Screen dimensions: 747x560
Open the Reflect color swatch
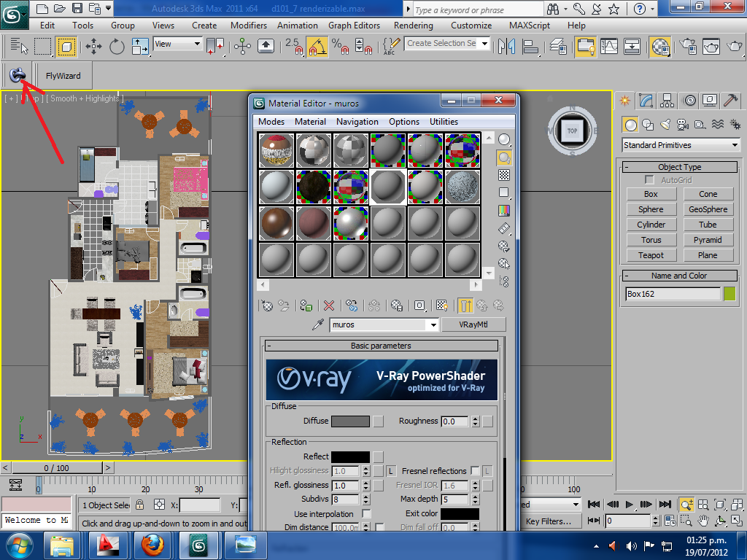(x=350, y=456)
